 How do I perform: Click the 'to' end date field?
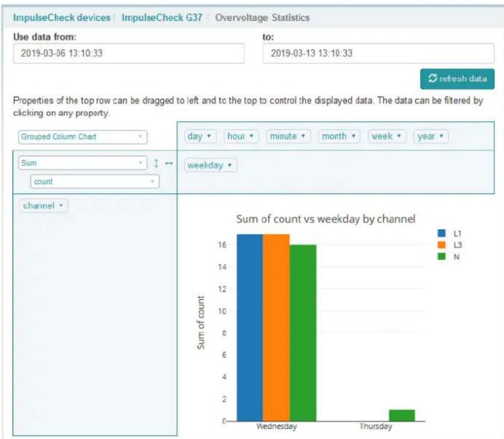378,54
